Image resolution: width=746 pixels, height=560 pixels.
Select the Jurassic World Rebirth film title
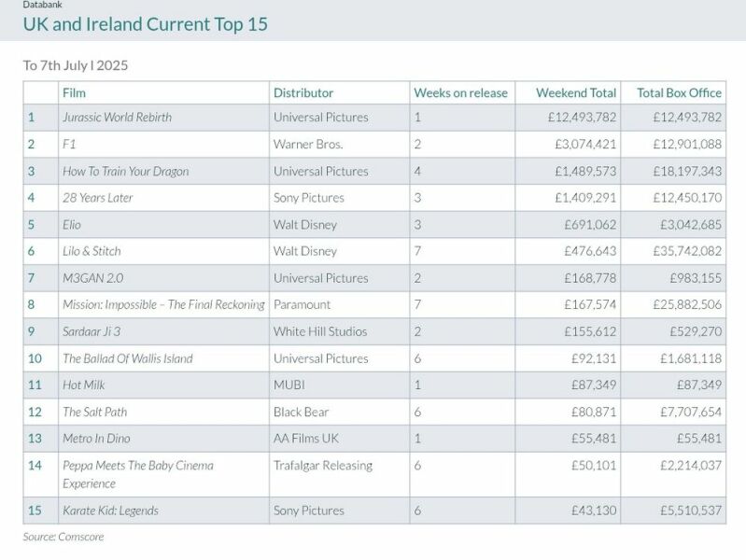pos(117,118)
